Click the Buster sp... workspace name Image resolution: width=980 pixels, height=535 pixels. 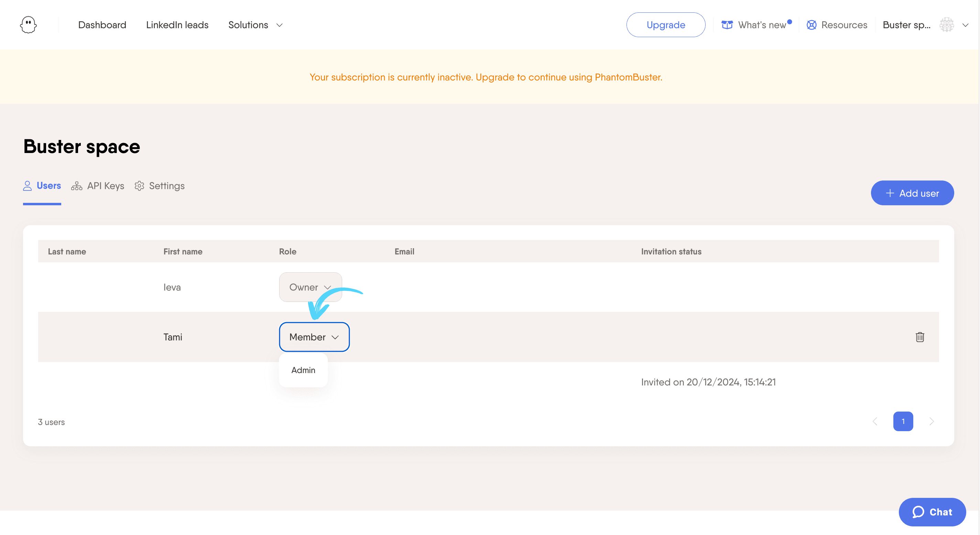906,25
